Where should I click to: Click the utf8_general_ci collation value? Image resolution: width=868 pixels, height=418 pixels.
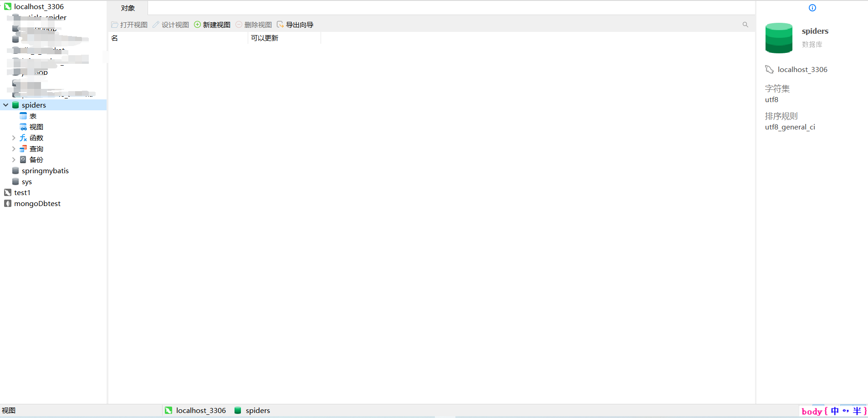click(x=790, y=127)
